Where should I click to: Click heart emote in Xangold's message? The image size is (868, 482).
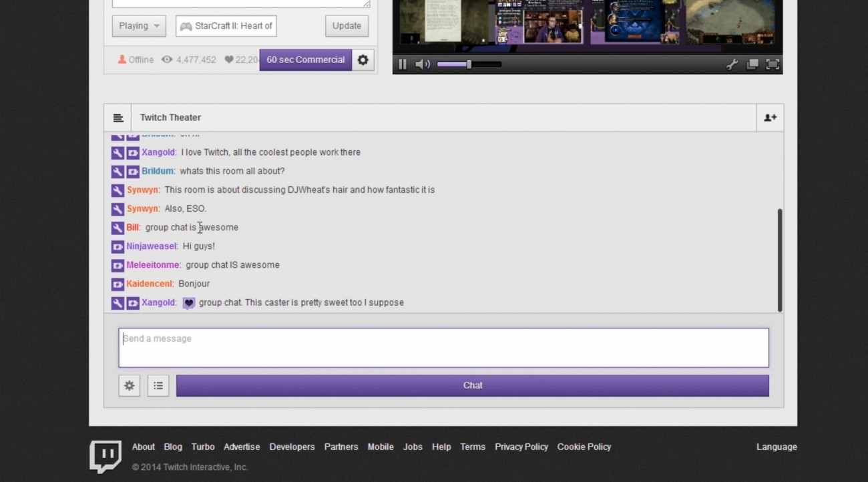click(x=189, y=303)
